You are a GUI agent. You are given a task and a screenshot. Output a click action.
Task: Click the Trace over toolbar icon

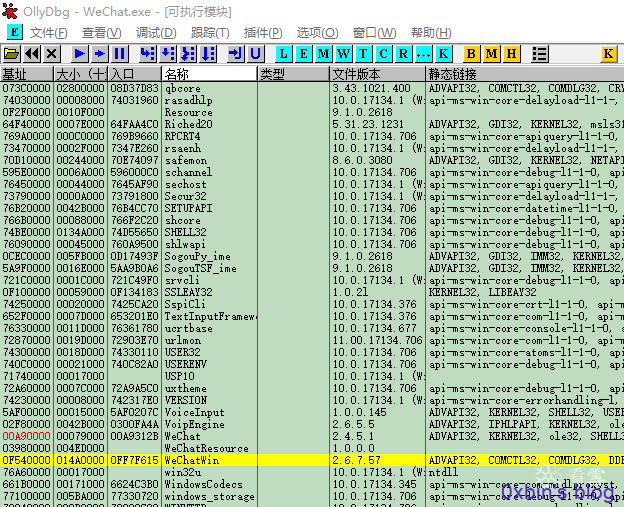click(x=208, y=54)
